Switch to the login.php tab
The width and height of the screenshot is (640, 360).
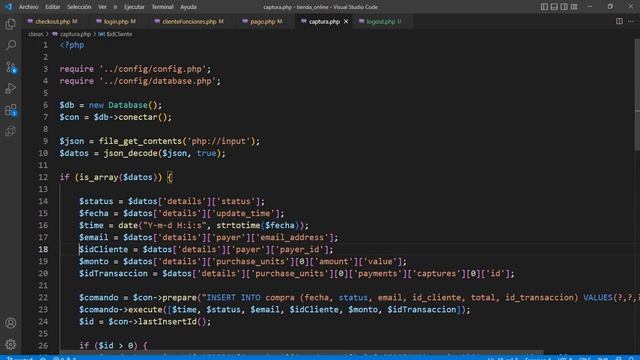[x=116, y=22]
